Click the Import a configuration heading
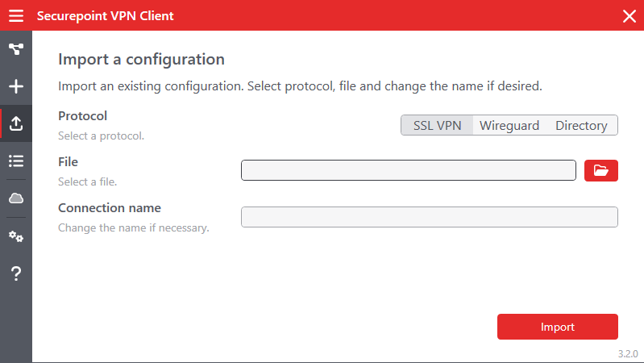Screen dimensions: 644x363 141,59
